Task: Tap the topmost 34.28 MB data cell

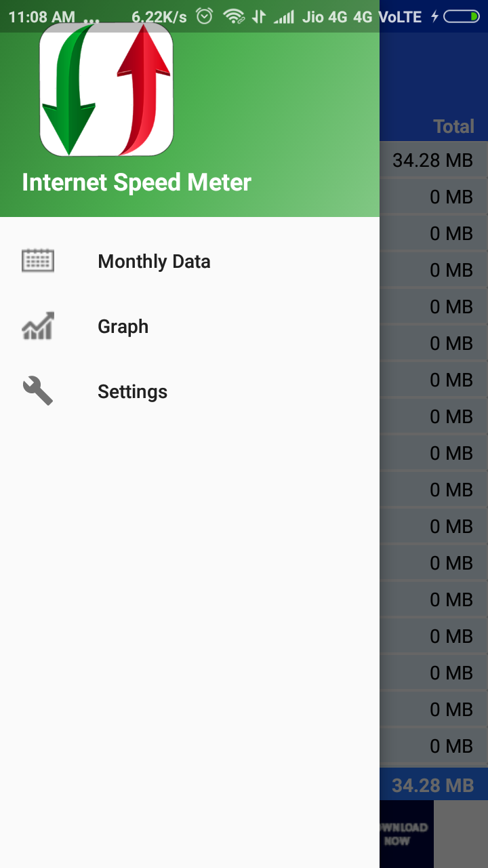Action: coord(432,160)
